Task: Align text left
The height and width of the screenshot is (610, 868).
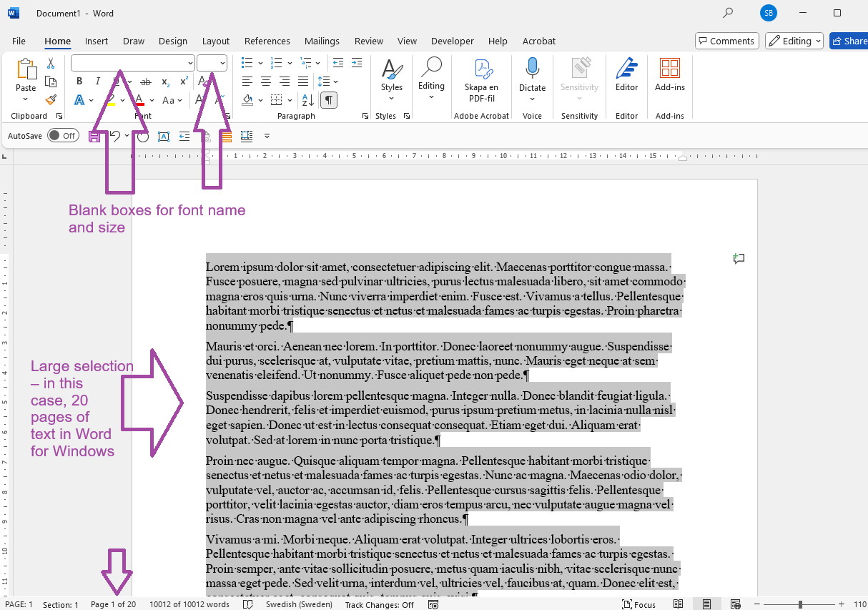Action: point(247,82)
